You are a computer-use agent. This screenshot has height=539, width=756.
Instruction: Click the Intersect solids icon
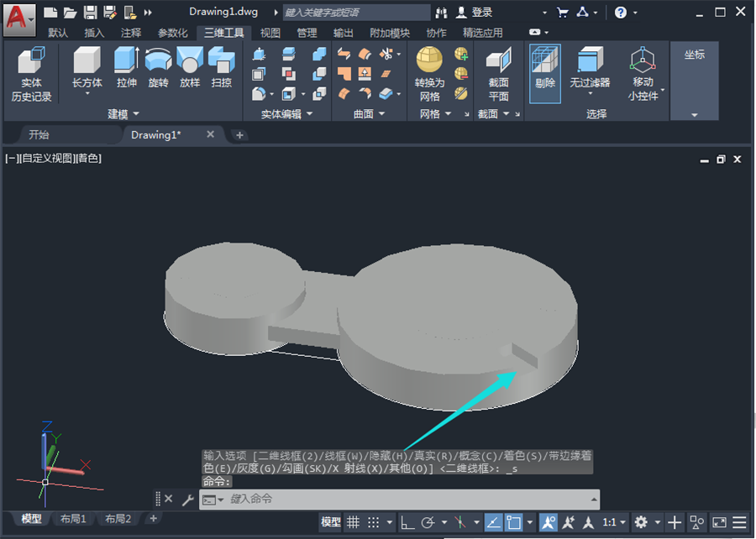319,94
